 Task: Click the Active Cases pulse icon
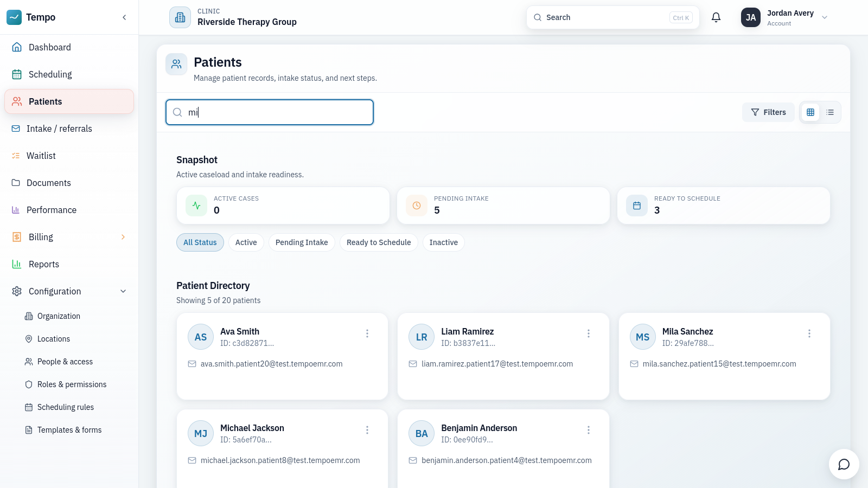tap(196, 206)
